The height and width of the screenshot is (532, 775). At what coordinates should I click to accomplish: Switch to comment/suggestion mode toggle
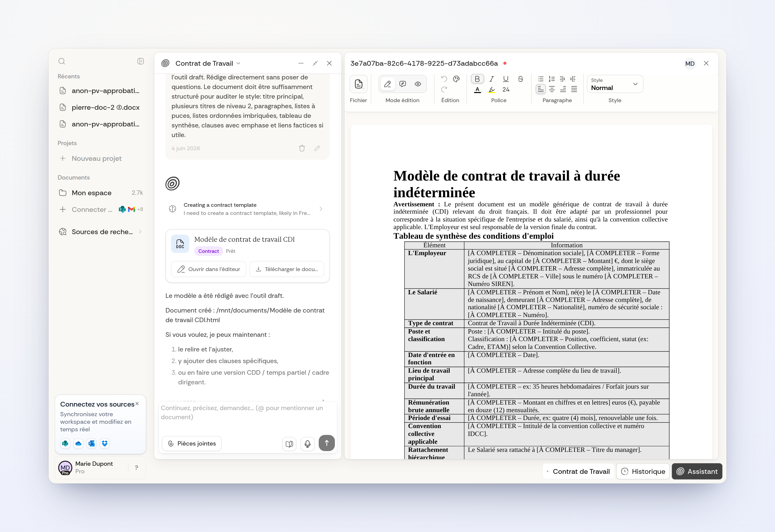pos(402,84)
